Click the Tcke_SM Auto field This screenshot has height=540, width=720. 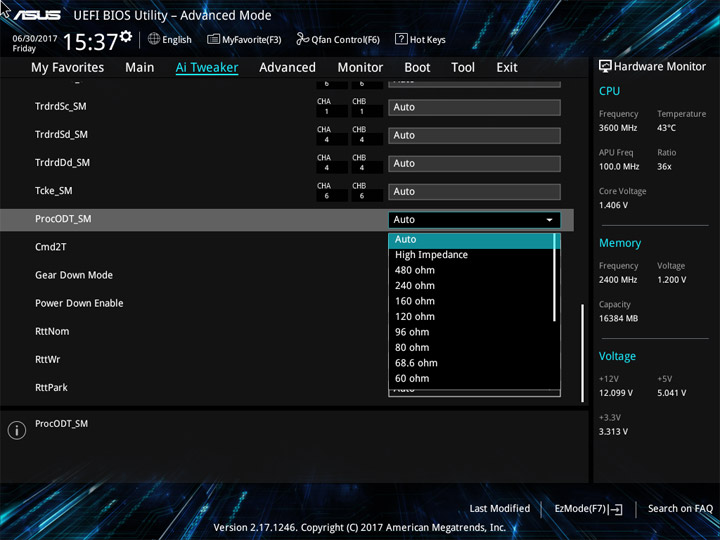tap(474, 191)
